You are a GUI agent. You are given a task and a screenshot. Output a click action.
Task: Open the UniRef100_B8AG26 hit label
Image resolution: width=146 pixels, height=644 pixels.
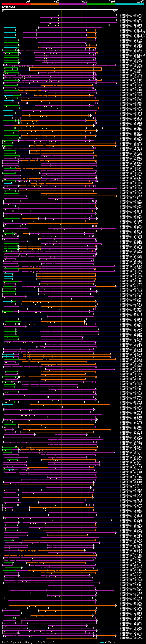tap(131, 168)
